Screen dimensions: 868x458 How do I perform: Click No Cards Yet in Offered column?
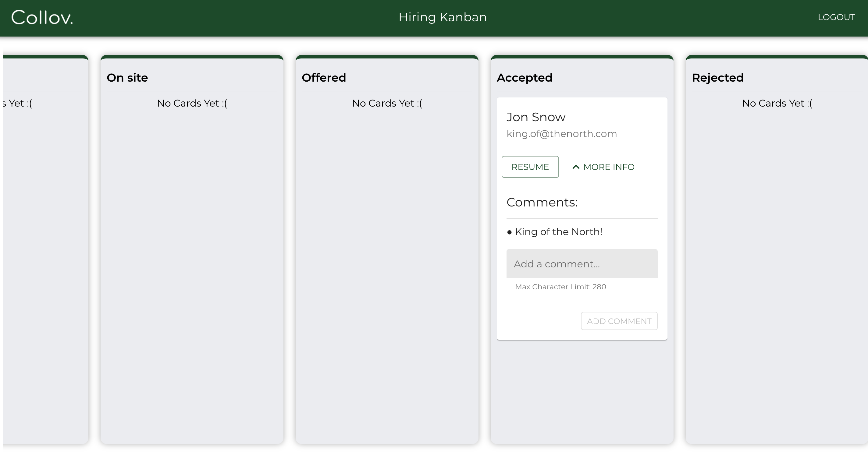[387, 103]
